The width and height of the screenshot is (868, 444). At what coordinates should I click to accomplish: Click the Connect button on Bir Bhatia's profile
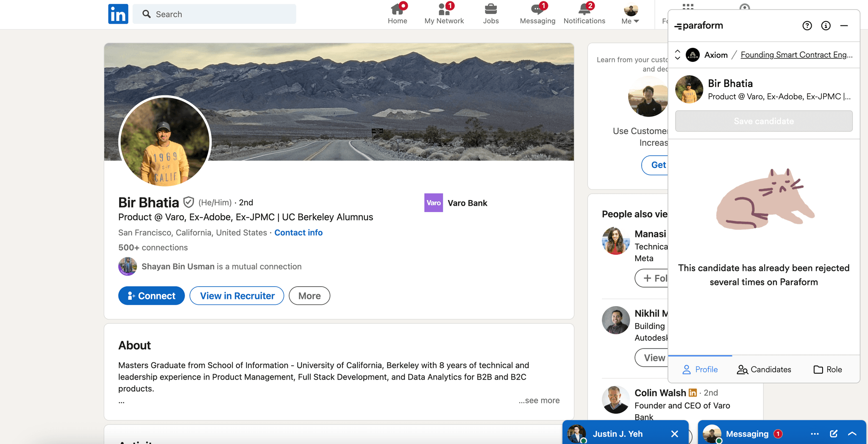(151, 296)
